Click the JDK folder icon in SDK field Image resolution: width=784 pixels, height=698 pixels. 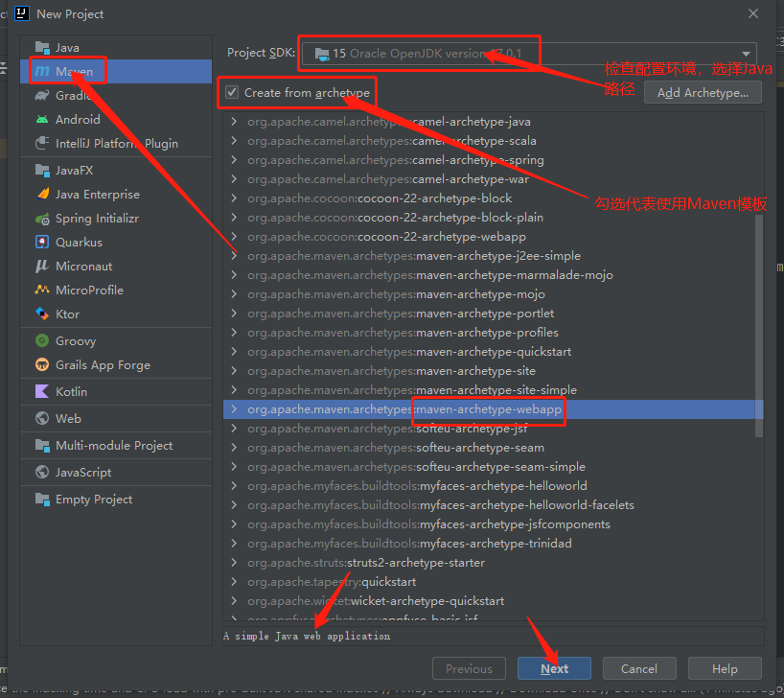(322, 54)
